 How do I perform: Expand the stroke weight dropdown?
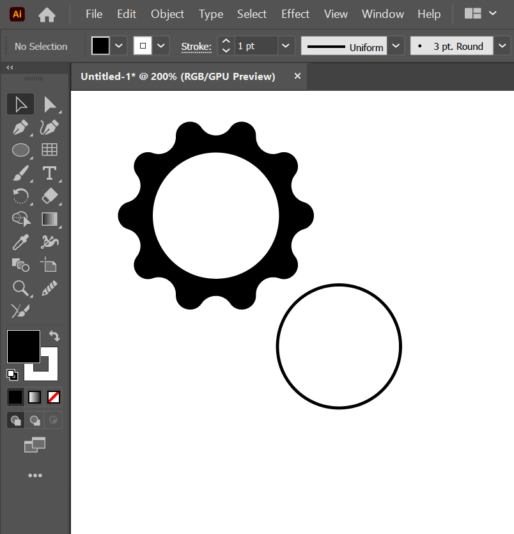click(285, 46)
